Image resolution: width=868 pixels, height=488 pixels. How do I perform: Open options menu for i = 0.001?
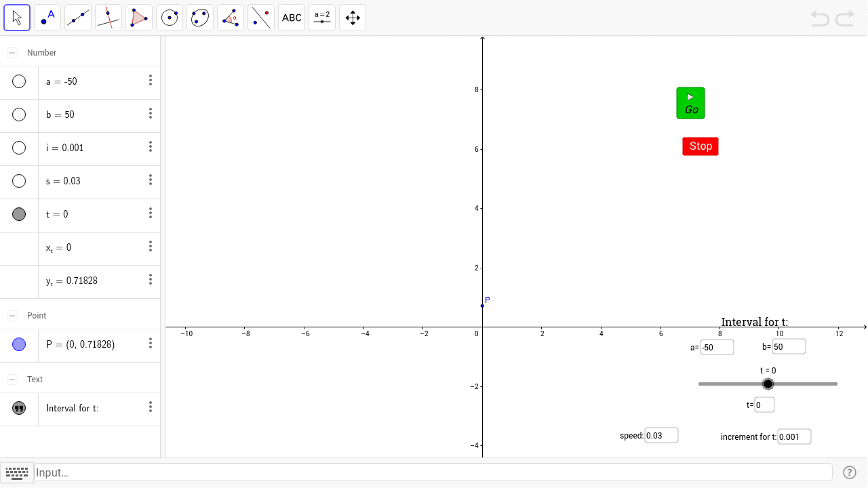point(151,147)
